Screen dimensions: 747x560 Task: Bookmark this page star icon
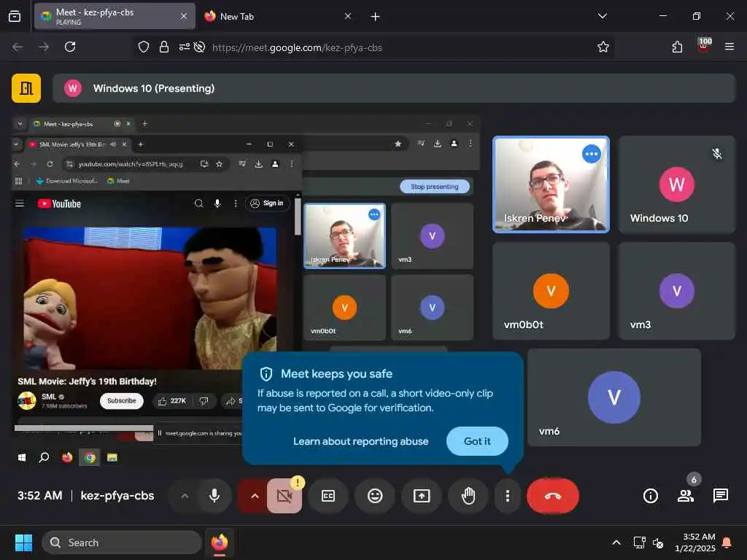click(603, 47)
